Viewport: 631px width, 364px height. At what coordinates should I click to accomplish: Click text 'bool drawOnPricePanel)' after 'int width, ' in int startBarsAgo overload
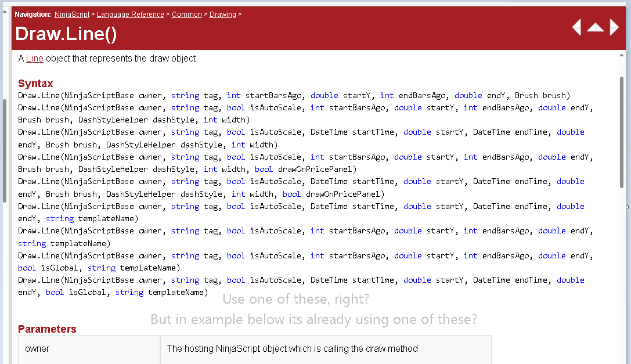(x=305, y=169)
